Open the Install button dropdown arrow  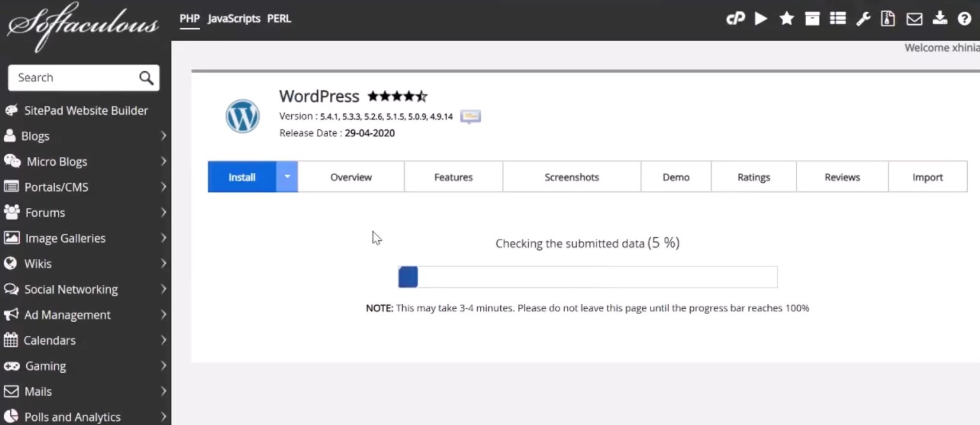pos(287,176)
